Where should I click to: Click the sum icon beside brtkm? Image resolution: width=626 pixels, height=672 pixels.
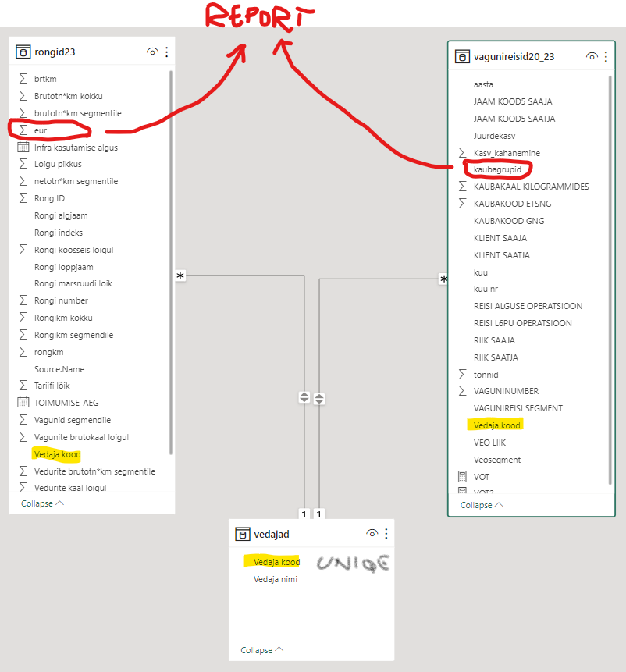(x=23, y=78)
